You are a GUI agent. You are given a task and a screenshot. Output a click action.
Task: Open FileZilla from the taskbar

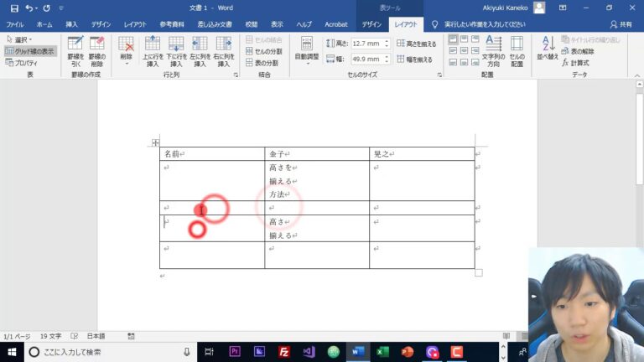[283, 352]
